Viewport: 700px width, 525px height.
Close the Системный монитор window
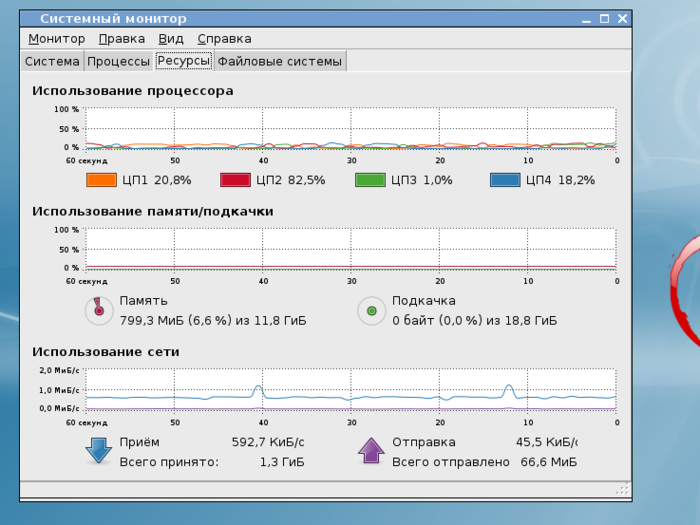[x=622, y=19]
